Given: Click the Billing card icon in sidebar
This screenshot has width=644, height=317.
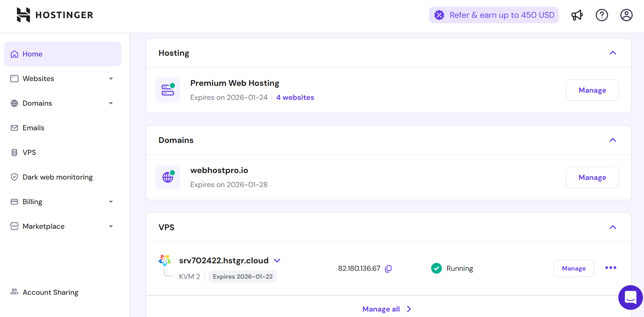Looking at the screenshot, I should coord(14,202).
